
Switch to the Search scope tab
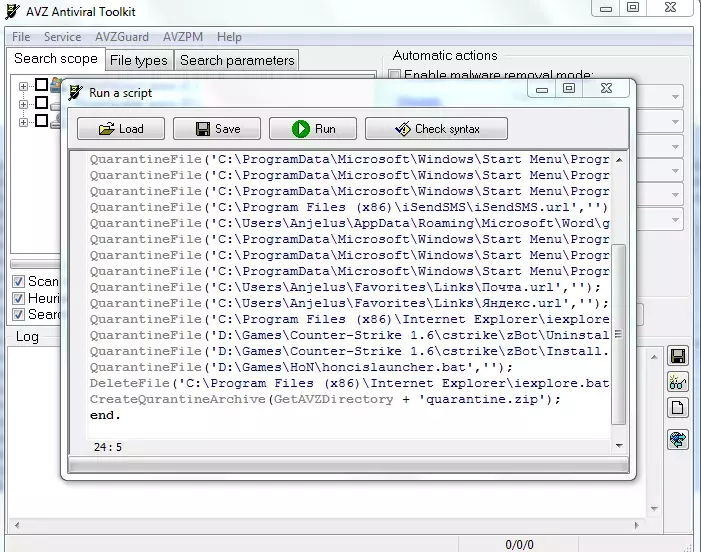(56, 59)
